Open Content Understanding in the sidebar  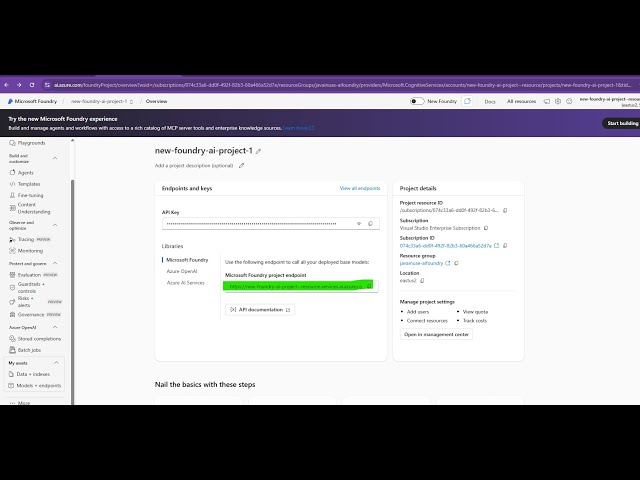30,208
